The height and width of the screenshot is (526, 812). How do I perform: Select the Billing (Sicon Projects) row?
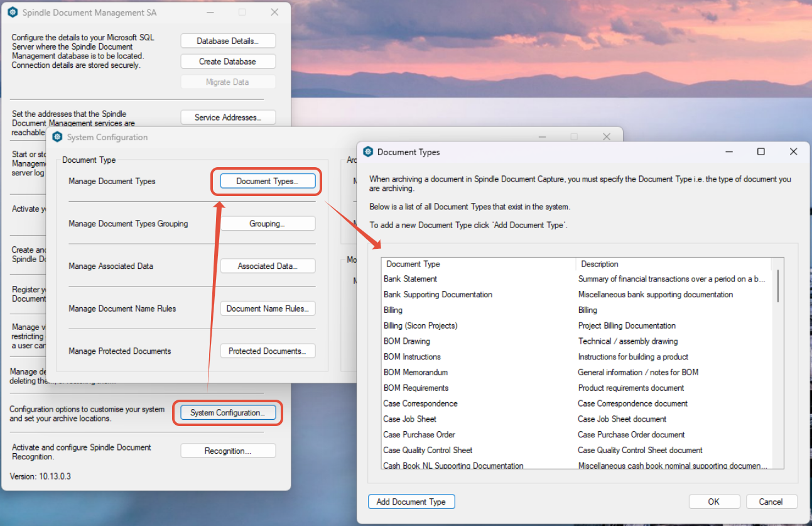point(577,326)
